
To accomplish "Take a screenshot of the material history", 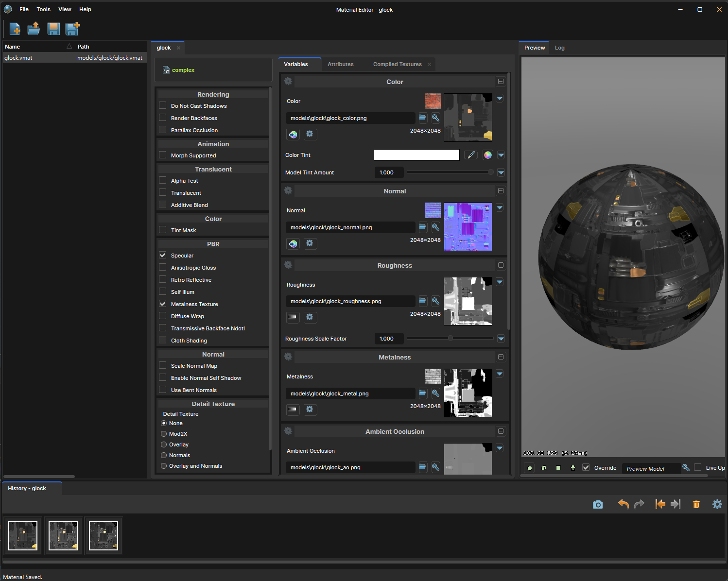I will tap(597, 504).
